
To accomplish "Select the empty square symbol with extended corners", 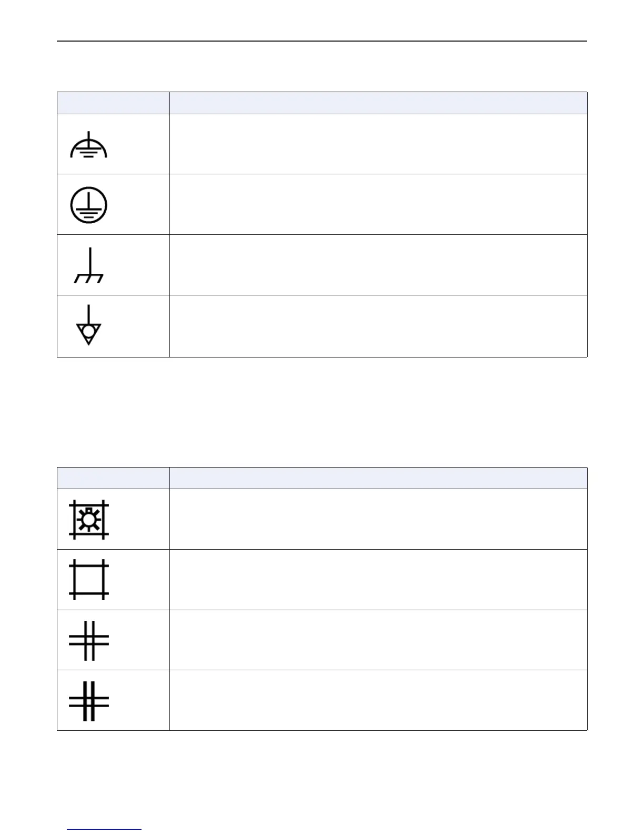I will pos(89,580).
